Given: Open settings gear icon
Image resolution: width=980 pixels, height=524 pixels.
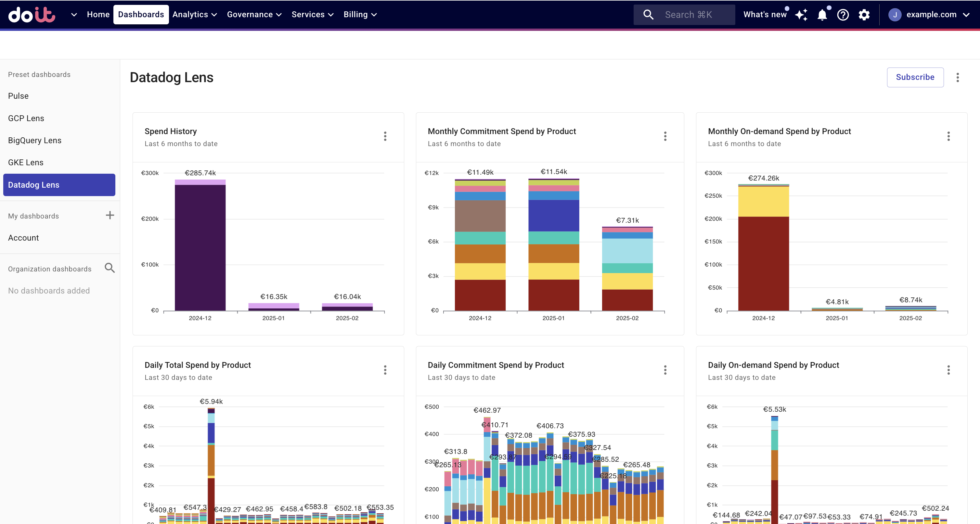Looking at the screenshot, I should (x=864, y=15).
